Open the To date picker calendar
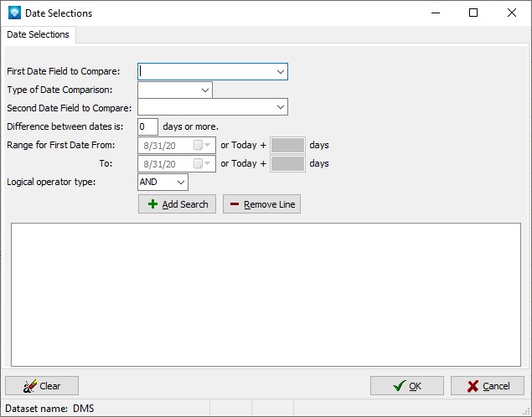The height and width of the screenshot is (417, 532). [x=207, y=163]
